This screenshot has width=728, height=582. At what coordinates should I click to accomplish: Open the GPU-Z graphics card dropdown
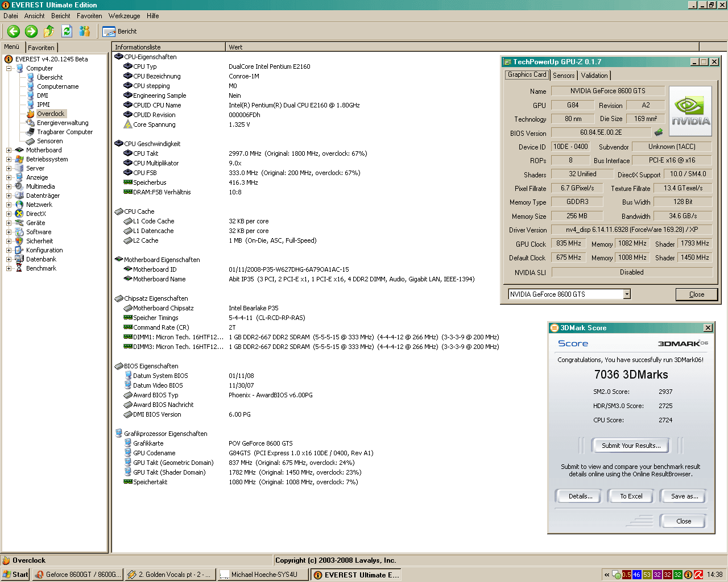click(627, 294)
